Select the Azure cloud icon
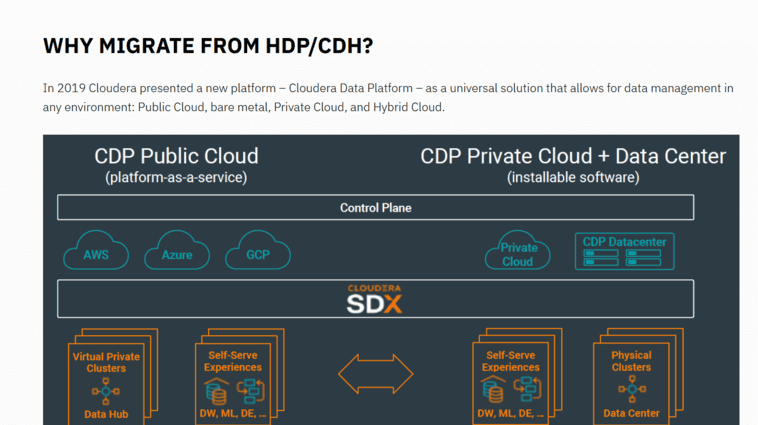Image resolution: width=758 pixels, height=425 pixels. (177, 253)
